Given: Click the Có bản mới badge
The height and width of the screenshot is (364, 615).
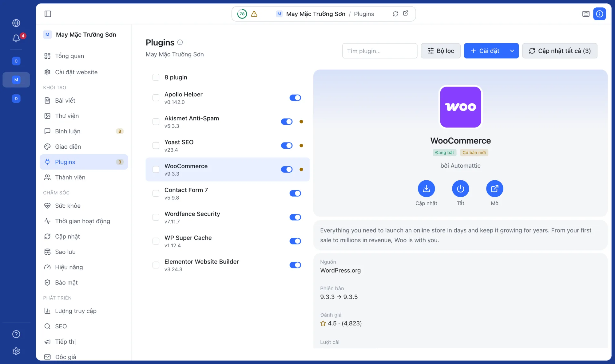Looking at the screenshot, I should (x=474, y=153).
